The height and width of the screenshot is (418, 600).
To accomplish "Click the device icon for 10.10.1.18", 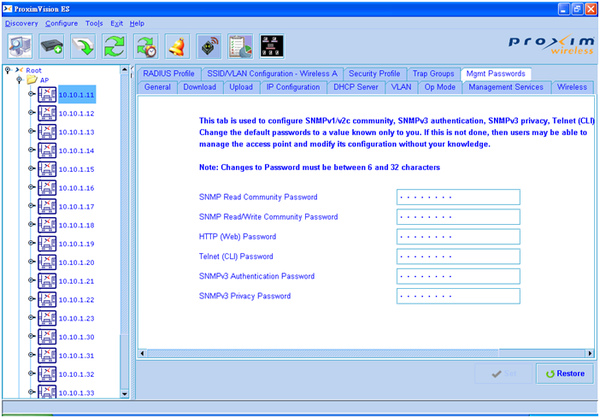I will 47,225.
